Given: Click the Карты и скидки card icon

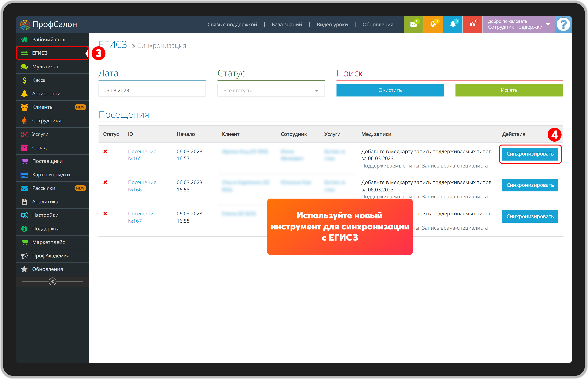Looking at the screenshot, I should click(x=24, y=175).
